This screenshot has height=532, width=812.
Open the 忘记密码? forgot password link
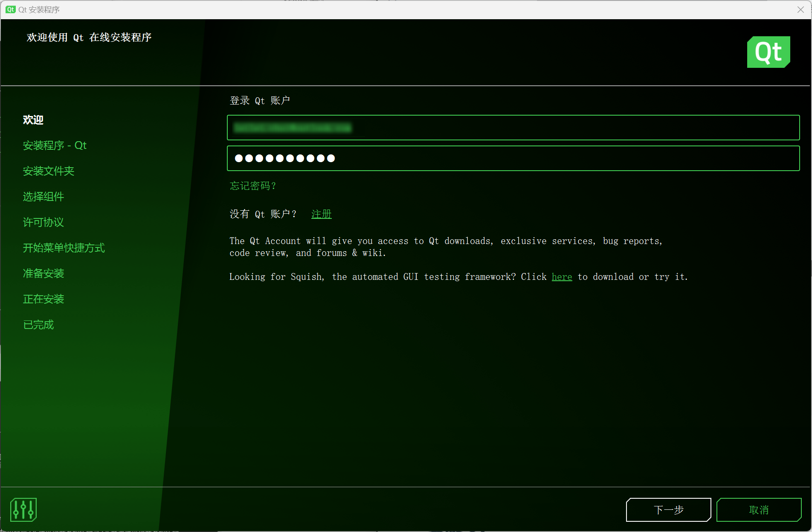click(x=252, y=186)
